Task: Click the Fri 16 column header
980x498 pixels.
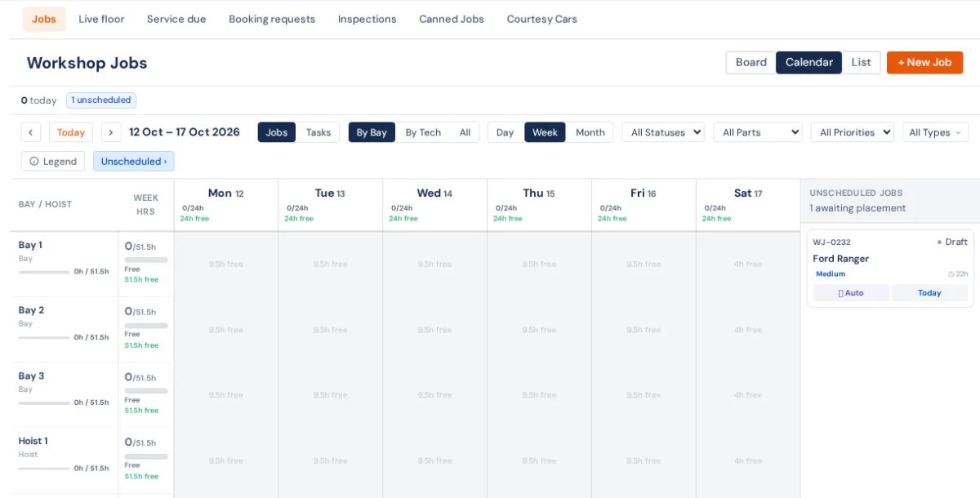Action: click(644, 204)
